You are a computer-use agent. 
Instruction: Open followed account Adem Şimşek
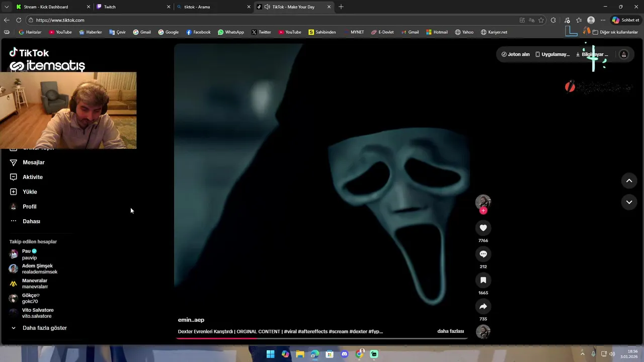click(x=33, y=268)
